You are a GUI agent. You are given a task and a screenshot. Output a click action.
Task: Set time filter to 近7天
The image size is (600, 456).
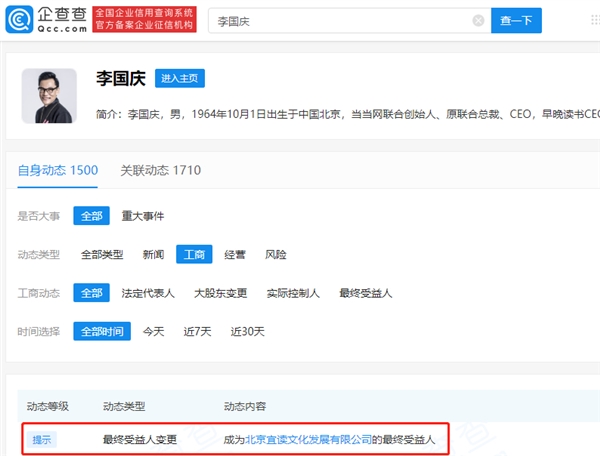coord(196,331)
